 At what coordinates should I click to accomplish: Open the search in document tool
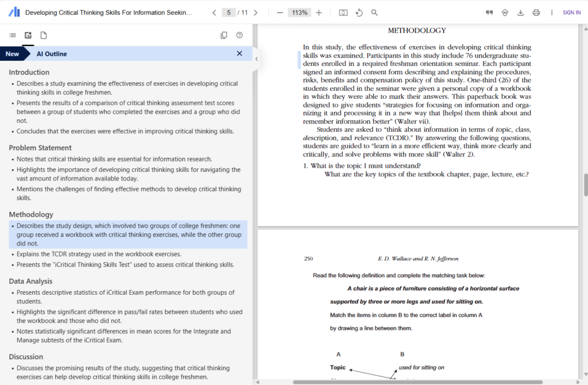[x=374, y=13]
